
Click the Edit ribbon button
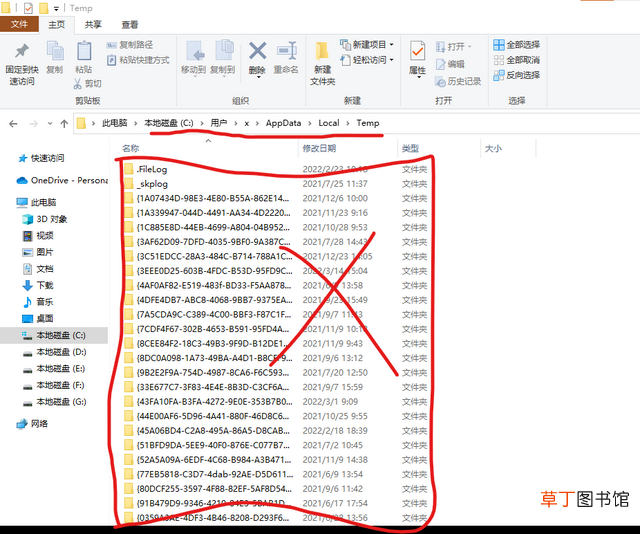(451, 64)
